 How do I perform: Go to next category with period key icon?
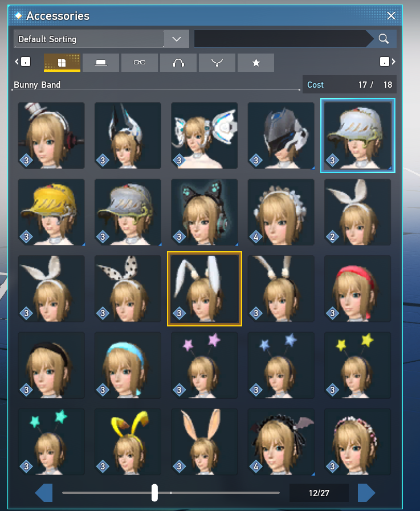[388, 62]
